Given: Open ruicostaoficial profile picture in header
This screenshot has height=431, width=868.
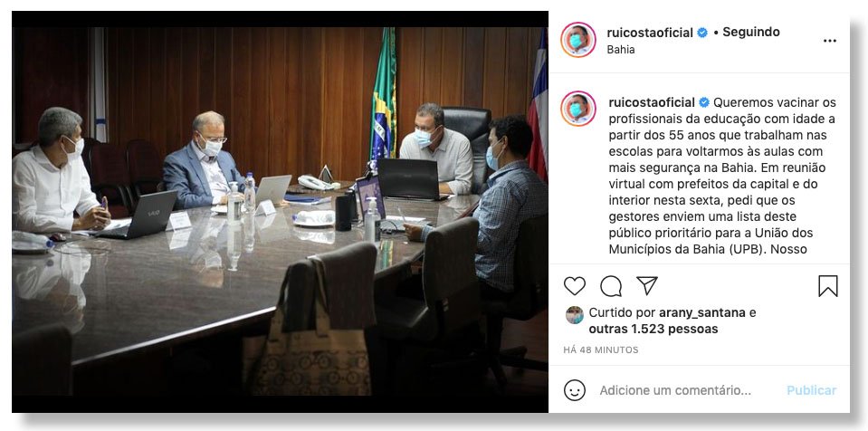Looking at the screenshot, I should 578,40.
